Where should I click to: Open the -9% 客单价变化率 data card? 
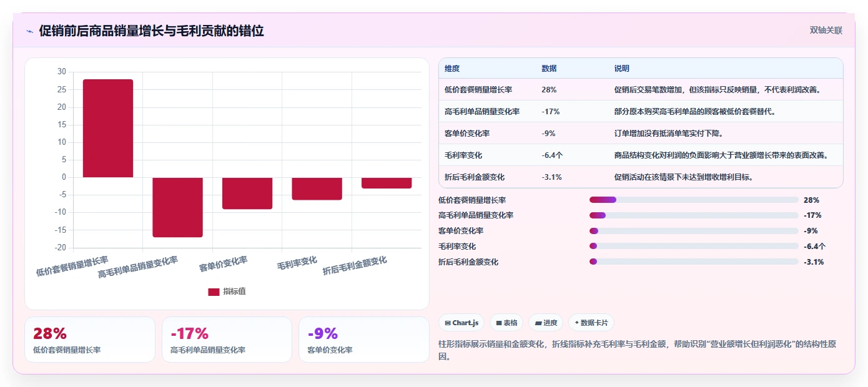coord(364,340)
